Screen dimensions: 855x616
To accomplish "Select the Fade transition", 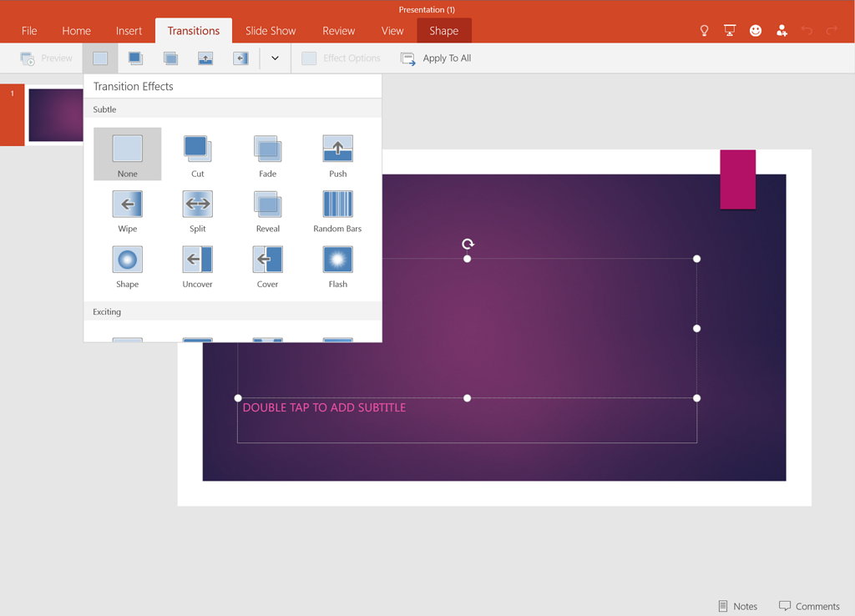I will 267,154.
